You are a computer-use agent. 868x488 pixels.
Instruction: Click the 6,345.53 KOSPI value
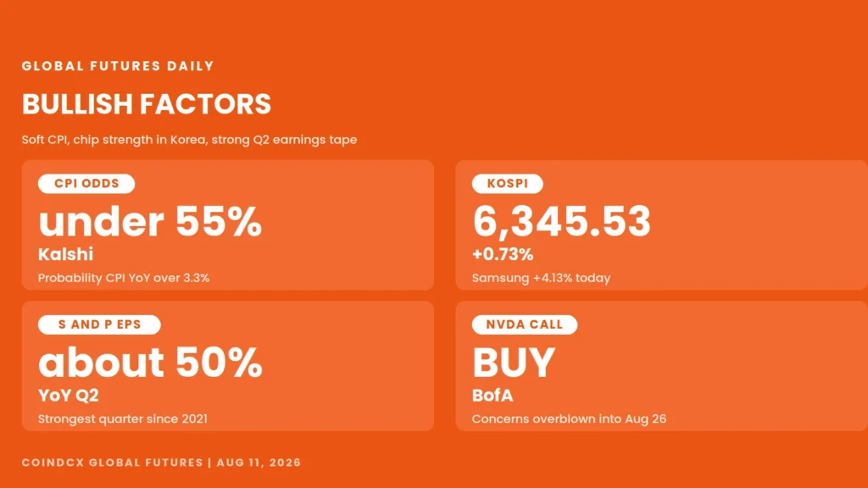[561, 223]
